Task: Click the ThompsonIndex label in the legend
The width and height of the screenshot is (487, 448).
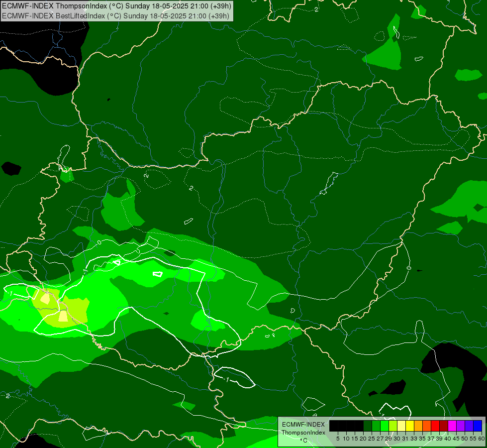Action: (303, 433)
